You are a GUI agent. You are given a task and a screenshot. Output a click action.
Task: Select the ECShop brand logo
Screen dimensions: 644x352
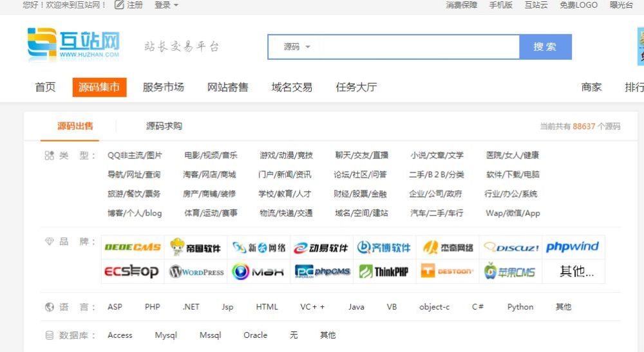coord(133,271)
